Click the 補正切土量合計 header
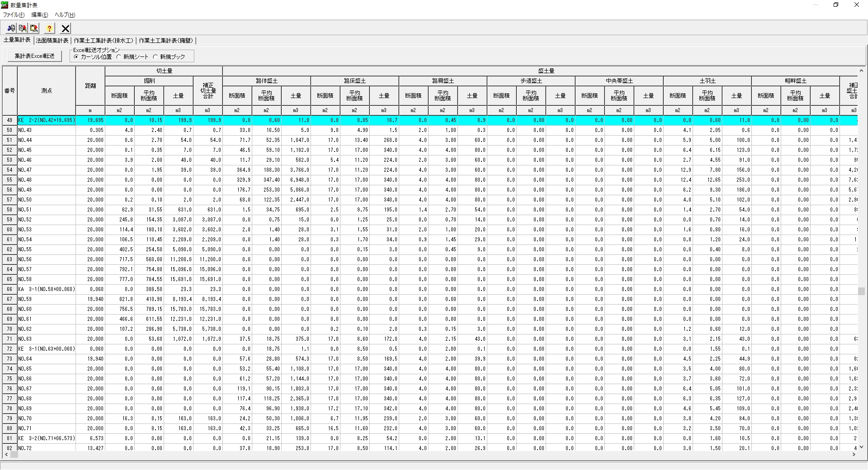Image resolution: width=868 pixels, height=470 pixels. click(208, 90)
